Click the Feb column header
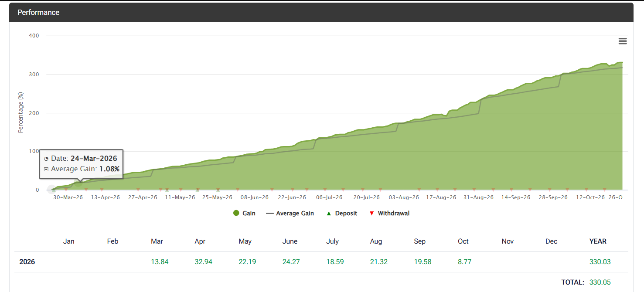 112,241
